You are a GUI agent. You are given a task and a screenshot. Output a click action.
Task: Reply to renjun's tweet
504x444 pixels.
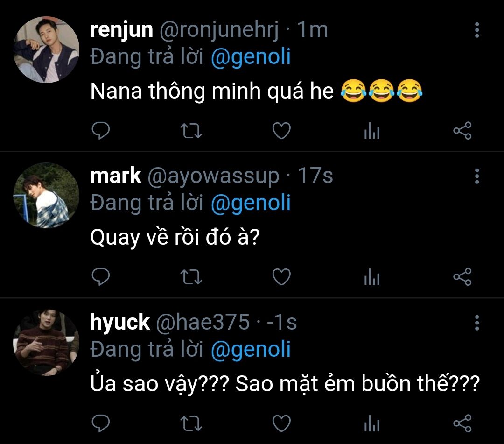click(100, 131)
